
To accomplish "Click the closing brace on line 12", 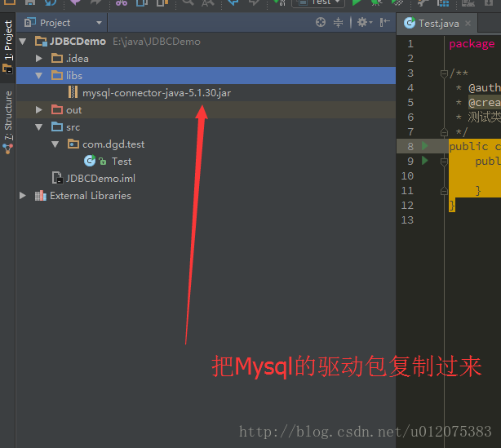I will pos(452,205).
